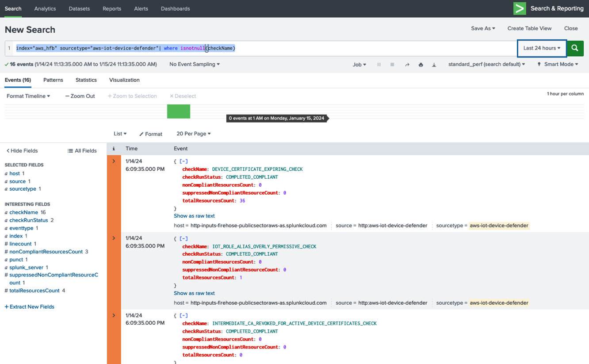This screenshot has height=364, width=589.
Task: Collapse the first event's JSON with [-]
Action: [x=184, y=161]
